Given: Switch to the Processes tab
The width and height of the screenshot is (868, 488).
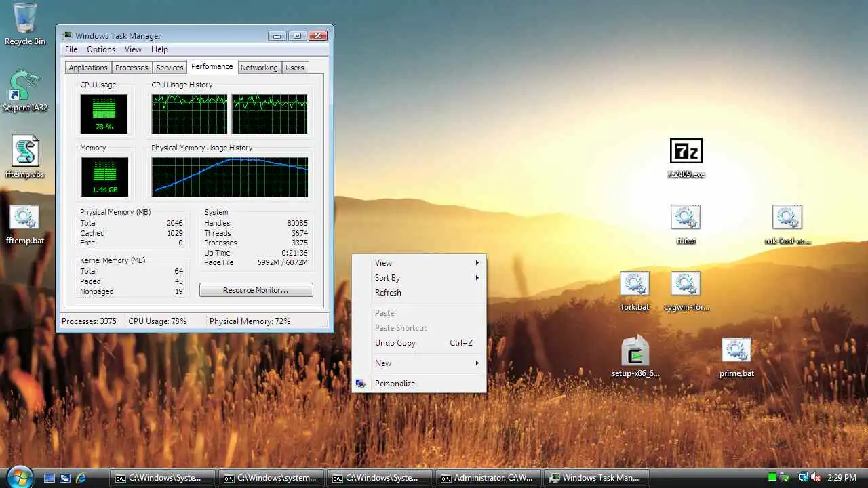Looking at the screenshot, I should [132, 68].
